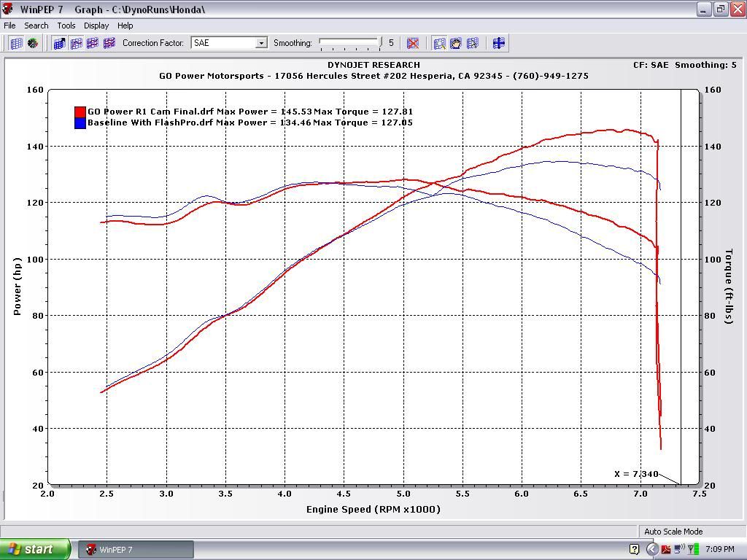Click the graph icon left of Correction Factor label
This screenshot has width=747, height=560.
(109, 44)
